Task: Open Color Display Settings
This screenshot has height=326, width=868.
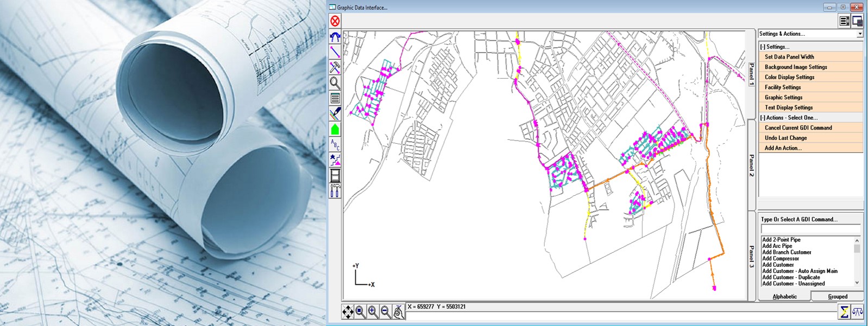Action: coord(810,77)
